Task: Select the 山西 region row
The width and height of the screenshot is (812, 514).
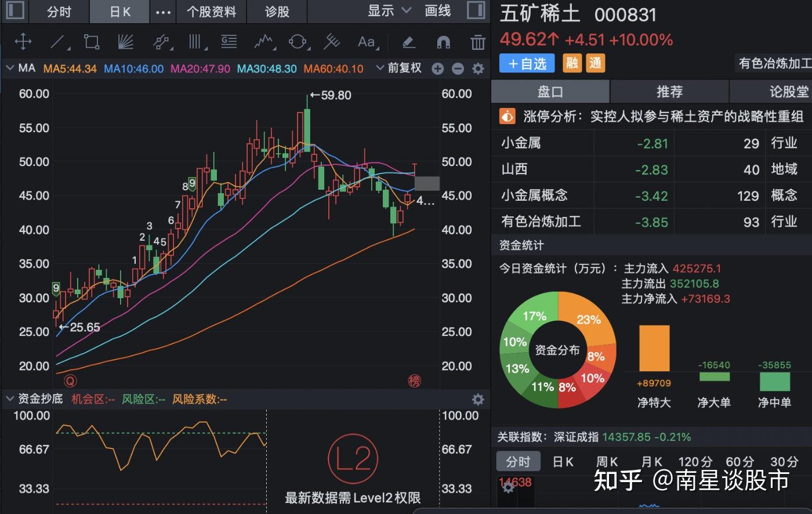Action: (651, 169)
